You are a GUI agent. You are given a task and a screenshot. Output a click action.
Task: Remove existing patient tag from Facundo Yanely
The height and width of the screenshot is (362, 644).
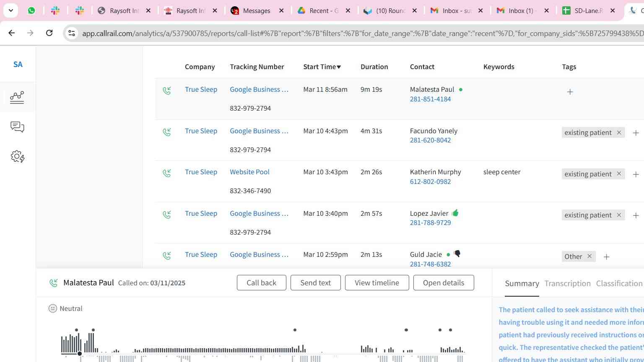[619, 132]
